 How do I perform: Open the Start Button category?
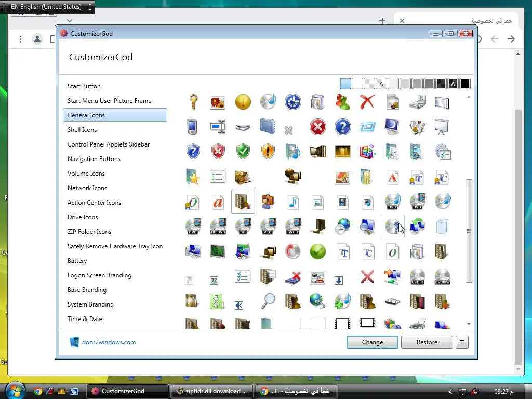[84, 86]
